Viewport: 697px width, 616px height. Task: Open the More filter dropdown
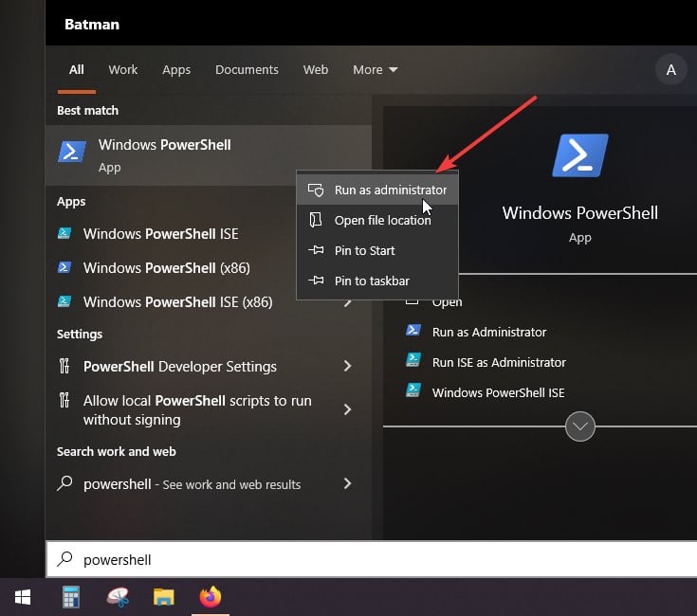tap(376, 70)
